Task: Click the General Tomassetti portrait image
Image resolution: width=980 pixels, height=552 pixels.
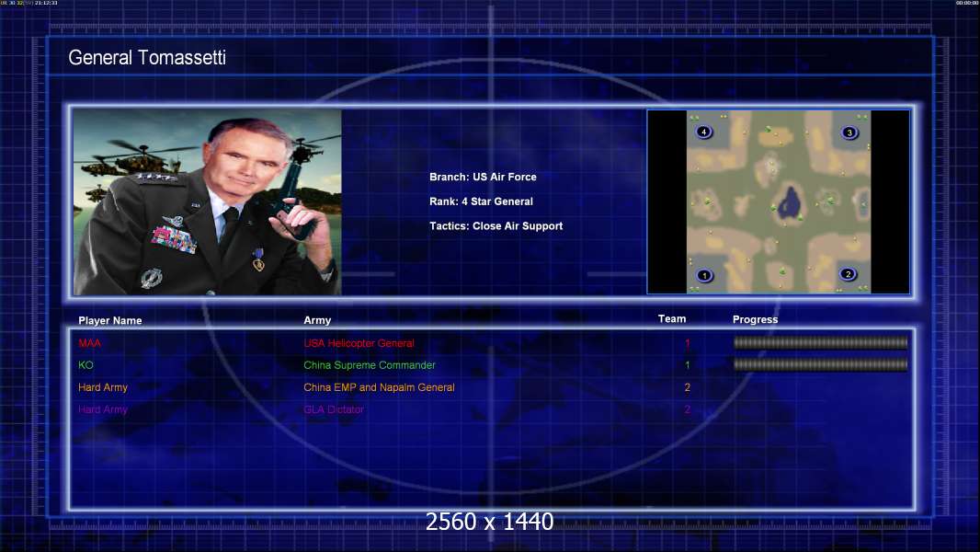Action: click(x=207, y=201)
